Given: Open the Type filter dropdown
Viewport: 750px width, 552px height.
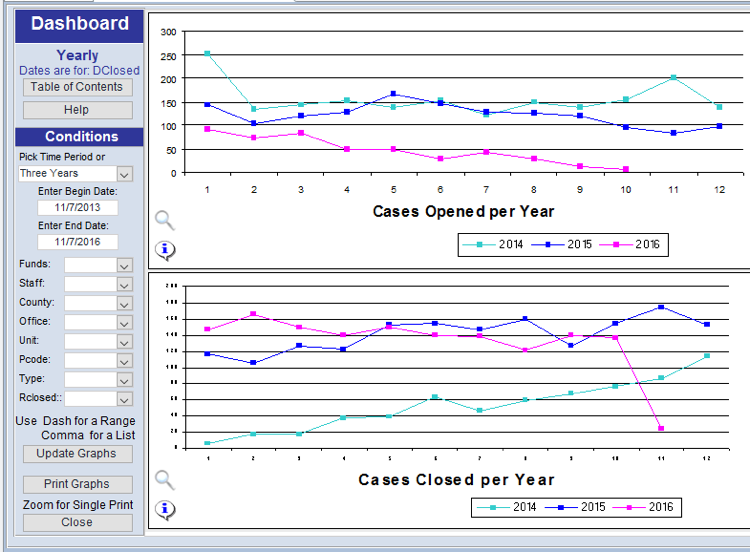Looking at the screenshot, I should 124,380.
